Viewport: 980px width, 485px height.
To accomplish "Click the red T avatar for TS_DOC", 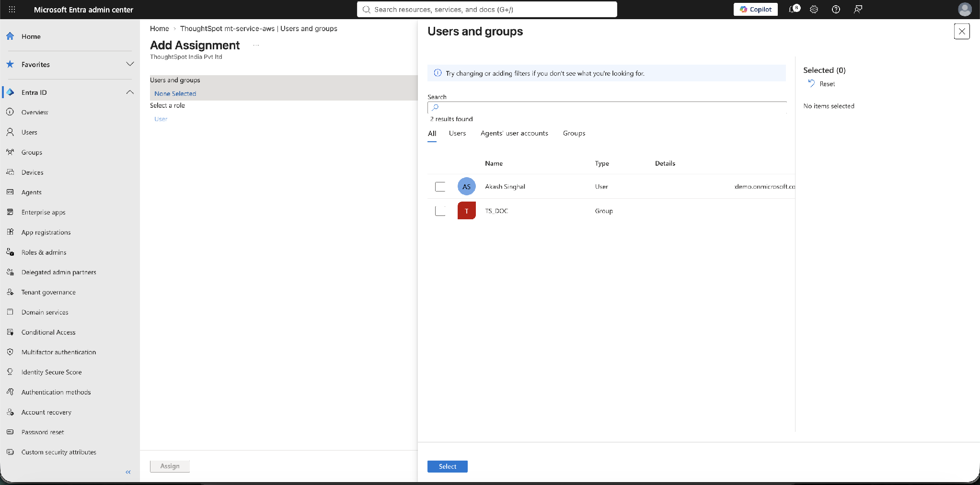I will 466,211.
